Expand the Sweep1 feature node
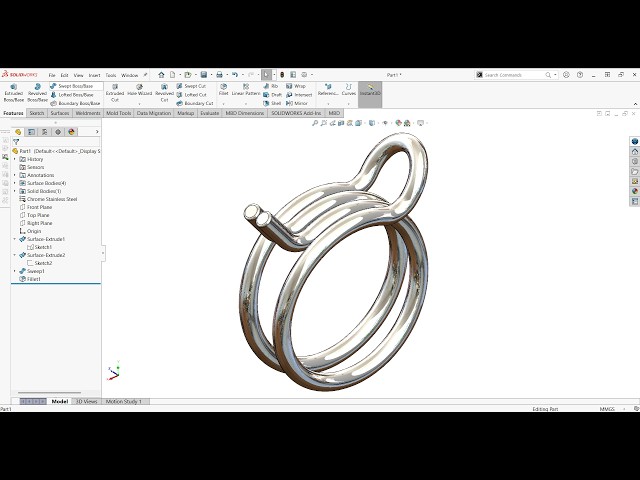The width and height of the screenshot is (640, 480). (15, 271)
